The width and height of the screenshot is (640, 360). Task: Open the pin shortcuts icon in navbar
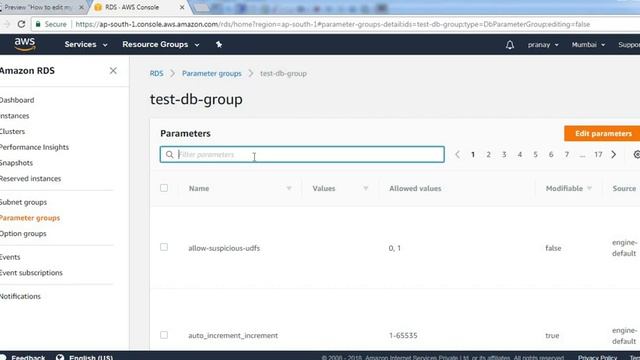click(x=219, y=44)
